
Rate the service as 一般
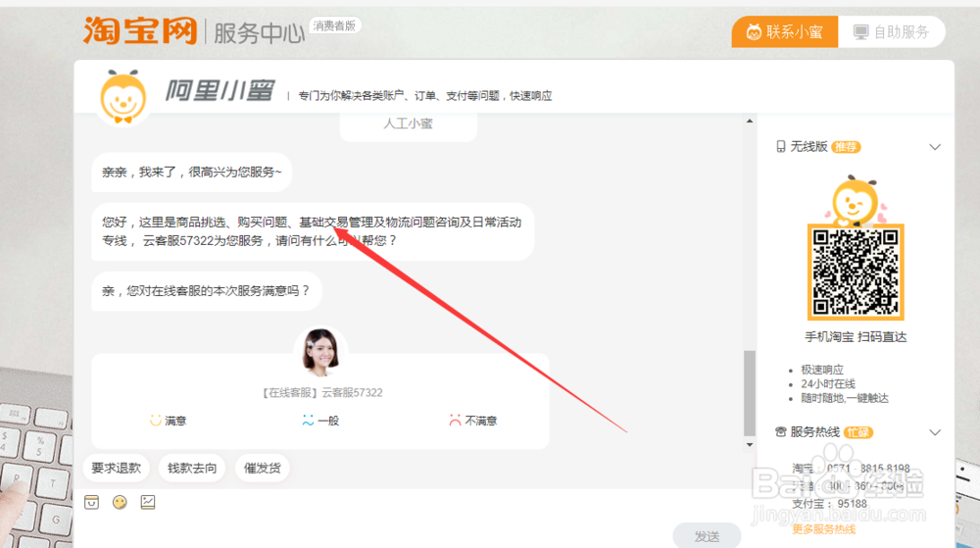[x=320, y=421]
